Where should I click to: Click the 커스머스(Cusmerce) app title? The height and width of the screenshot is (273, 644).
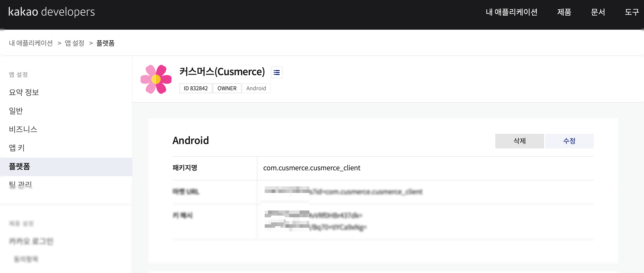222,72
